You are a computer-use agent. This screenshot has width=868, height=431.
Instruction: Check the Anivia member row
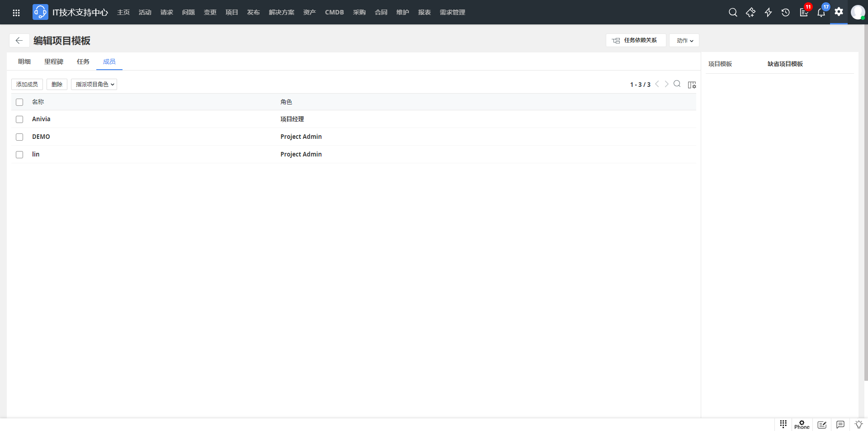[x=19, y=119]
